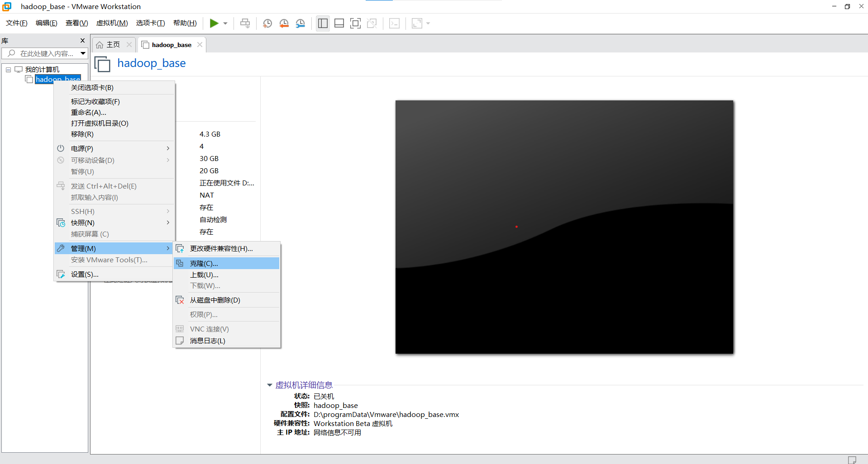868x464 pixels.
Task: Click the 4.3 GB memory value
Action: click(210, 134)
